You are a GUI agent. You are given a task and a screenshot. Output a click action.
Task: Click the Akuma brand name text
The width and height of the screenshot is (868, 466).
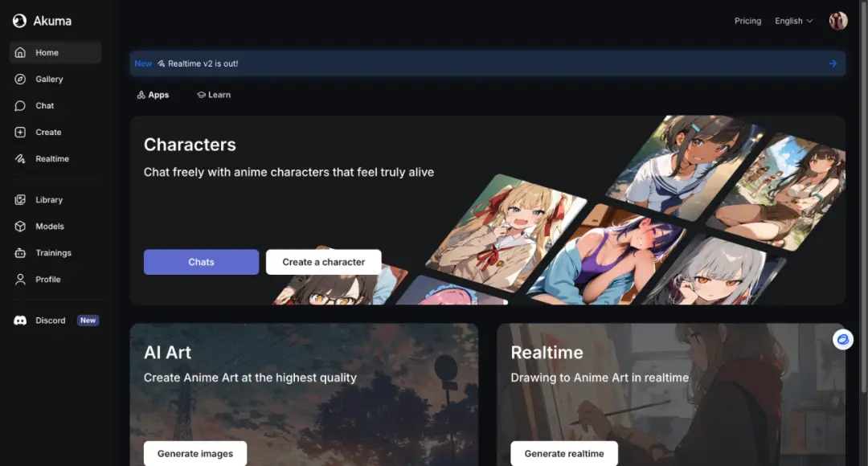[x=52, y=21]
